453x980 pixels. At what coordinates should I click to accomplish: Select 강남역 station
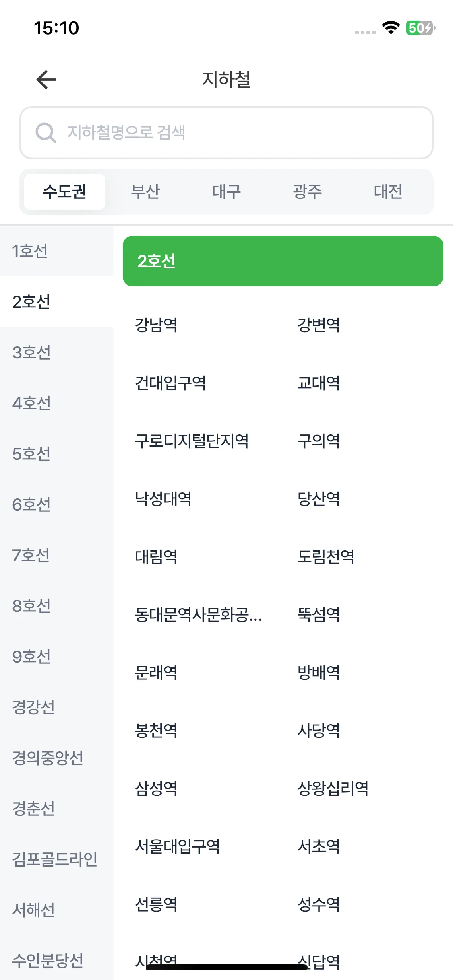click(156, 325)
